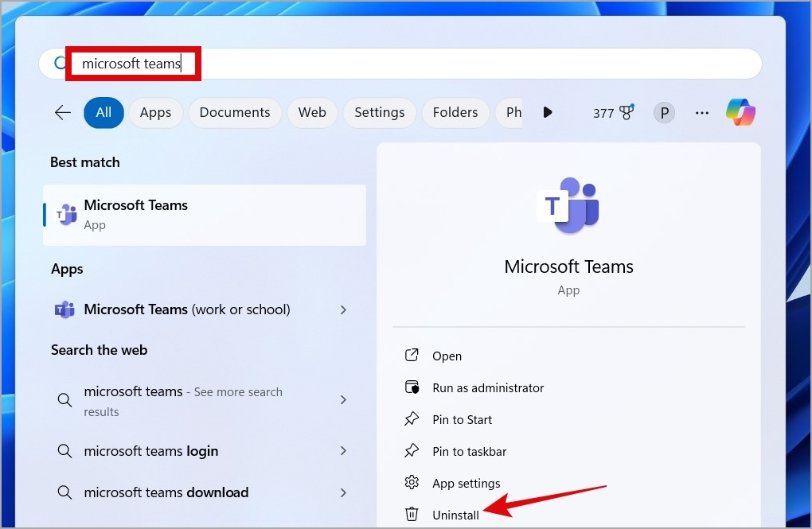Open the three-dot more options menu
The height and width of the screenshot is (529, 812).
(x=701, y=112)
